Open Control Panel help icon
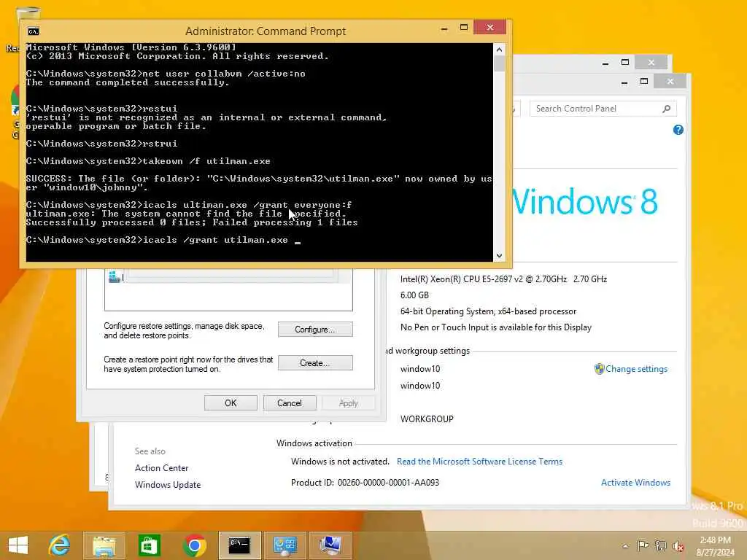 tap(678, 130)
